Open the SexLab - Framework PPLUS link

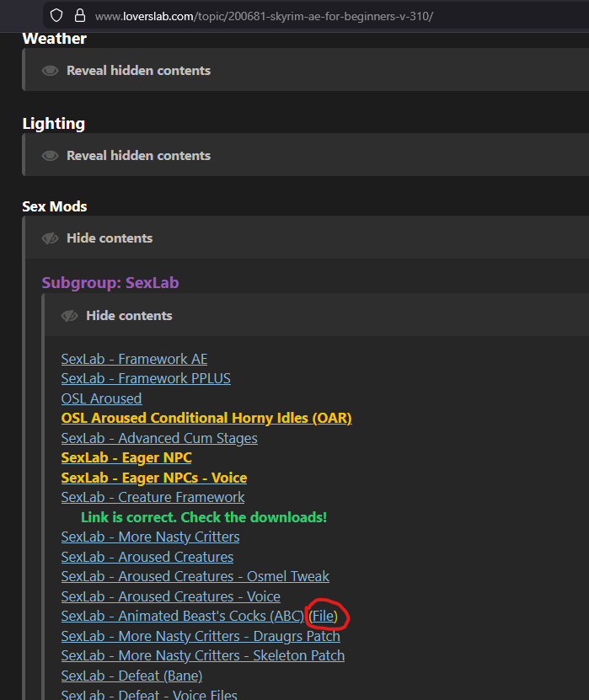click(x=146, y=378)
